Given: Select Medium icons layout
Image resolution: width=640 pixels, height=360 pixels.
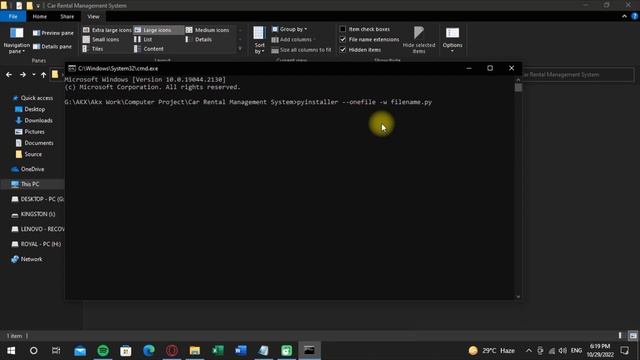Looking at the screenshot, I should (208, 30).
